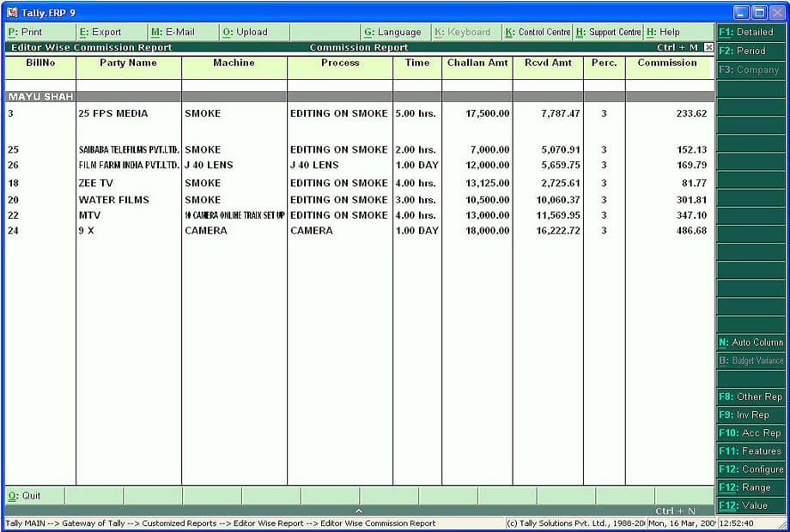Click N Auto Column button
790x532 pixels.
(750, 342)
